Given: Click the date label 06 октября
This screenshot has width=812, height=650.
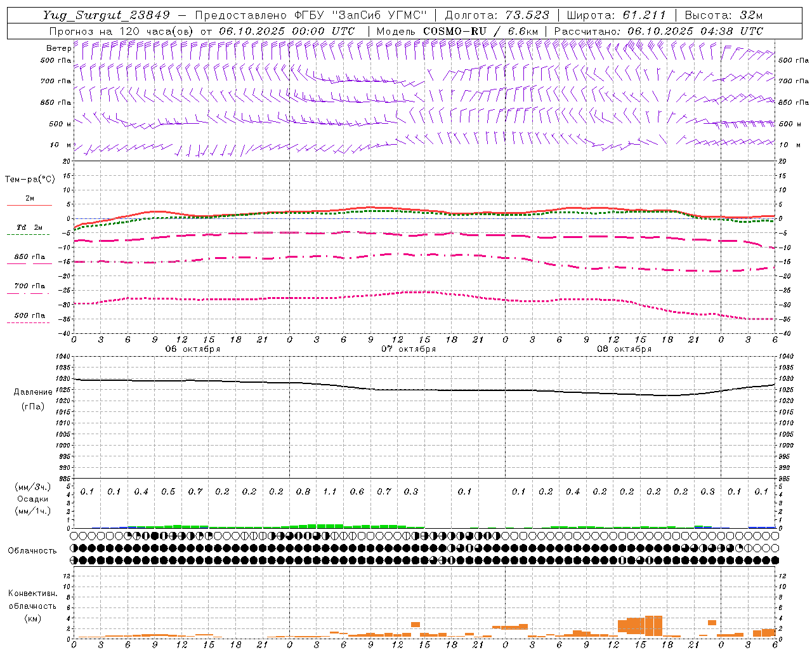Looking at the screenshot, I should [x=193, y=349].
